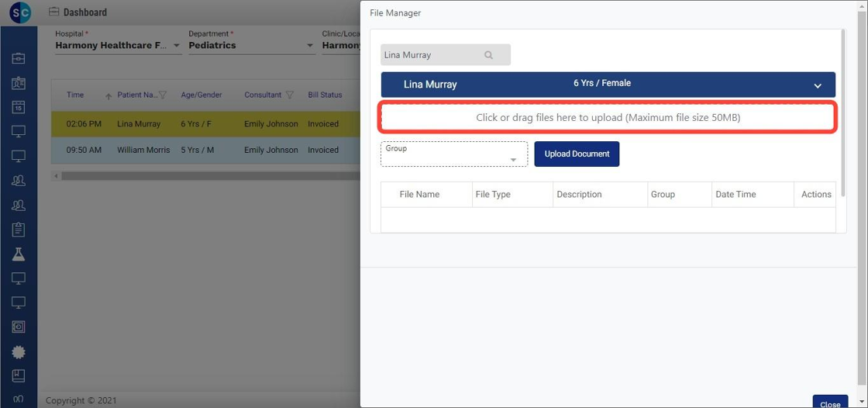Sort by the Time column header

[x=75, y=95]
